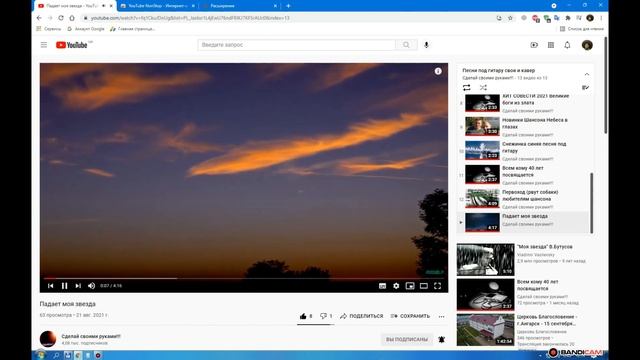Open Аккаунт Google bookmark

point(86,29)
